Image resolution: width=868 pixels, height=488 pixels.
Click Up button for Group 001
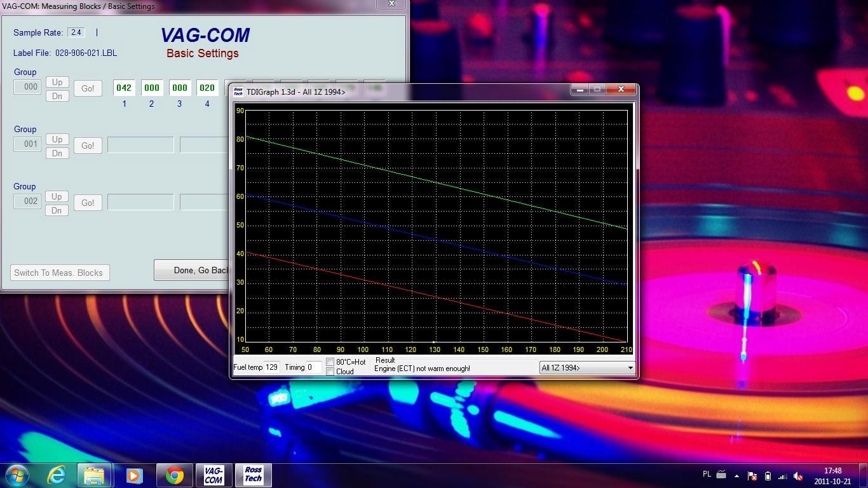[x=57, y=139]
